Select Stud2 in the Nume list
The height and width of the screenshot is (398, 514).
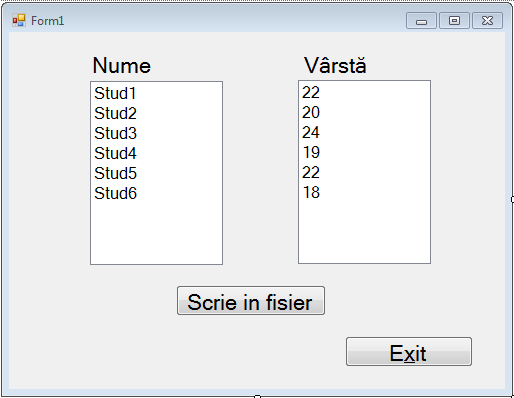pos(156,113)
